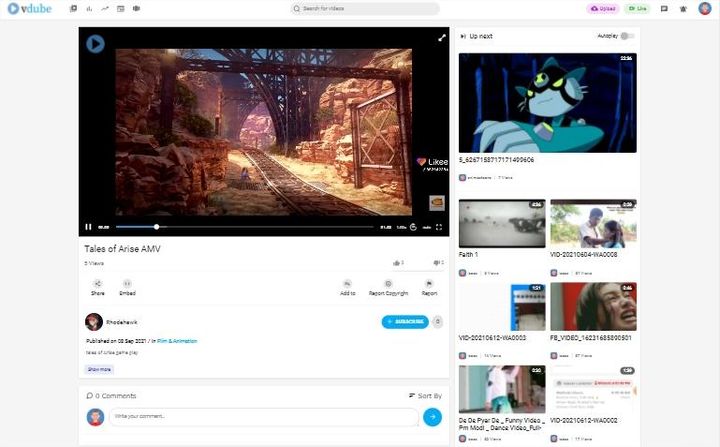Open the 1.00x playback speed menu
This screenshot has width=720, height=447.
[401, 227]
